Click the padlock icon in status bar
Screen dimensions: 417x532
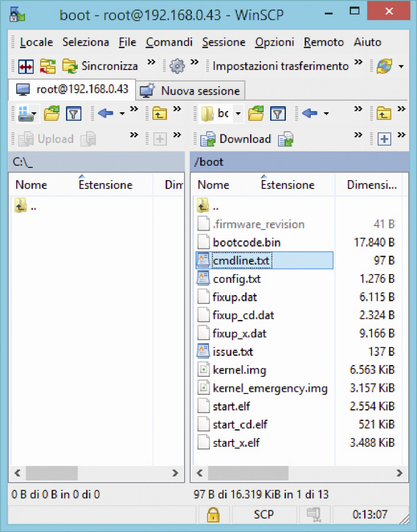(x=213, y=515)
